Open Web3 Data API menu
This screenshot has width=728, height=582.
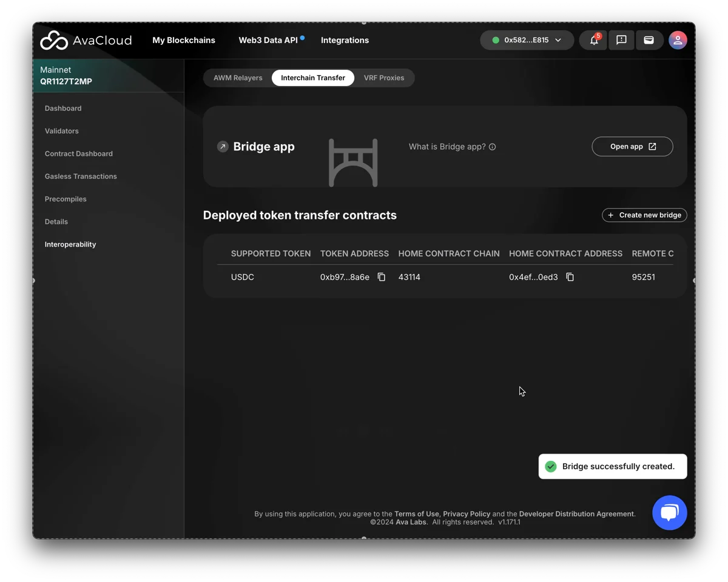pyautogui.click(x=268, y=40)
